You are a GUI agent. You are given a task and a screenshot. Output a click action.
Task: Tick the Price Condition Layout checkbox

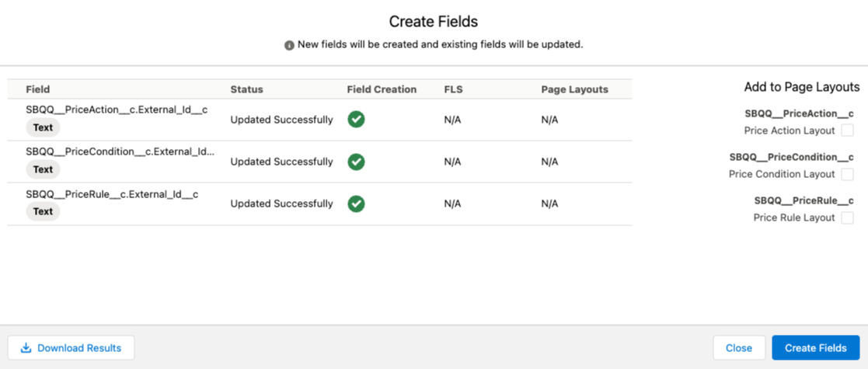[847, 174]
